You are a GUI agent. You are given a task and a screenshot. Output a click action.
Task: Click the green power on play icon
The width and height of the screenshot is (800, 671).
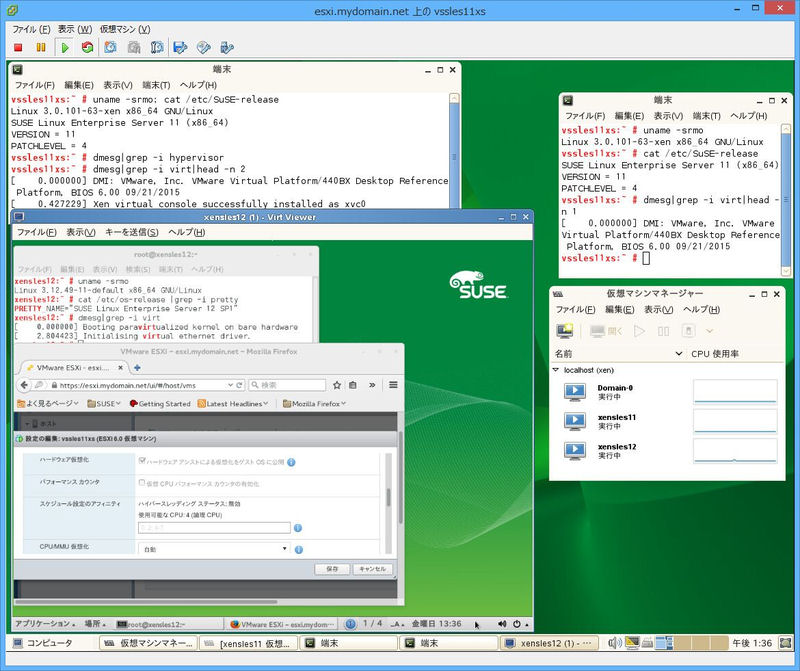pyautogui.click(x=65, y=47)
